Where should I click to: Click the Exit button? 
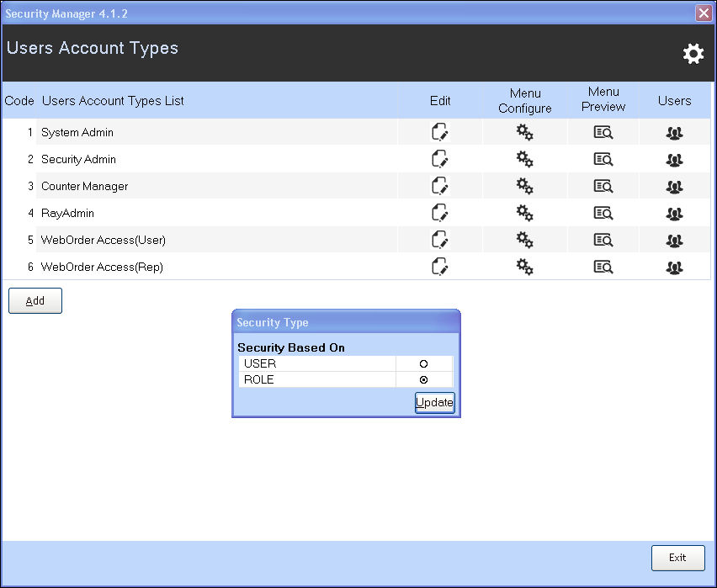pos(677,558)
